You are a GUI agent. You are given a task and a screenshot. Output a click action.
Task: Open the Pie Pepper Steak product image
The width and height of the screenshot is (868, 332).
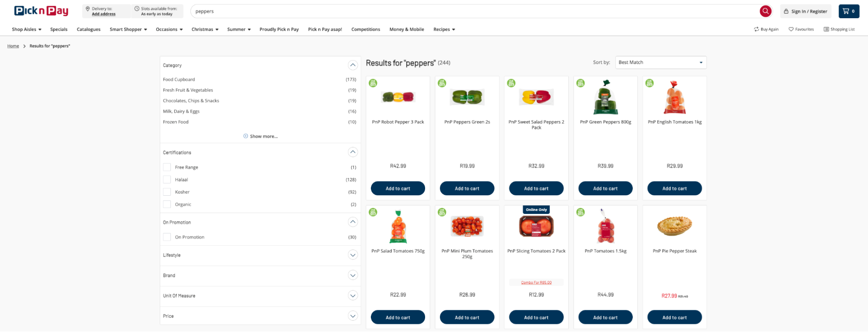coord(674,226)
